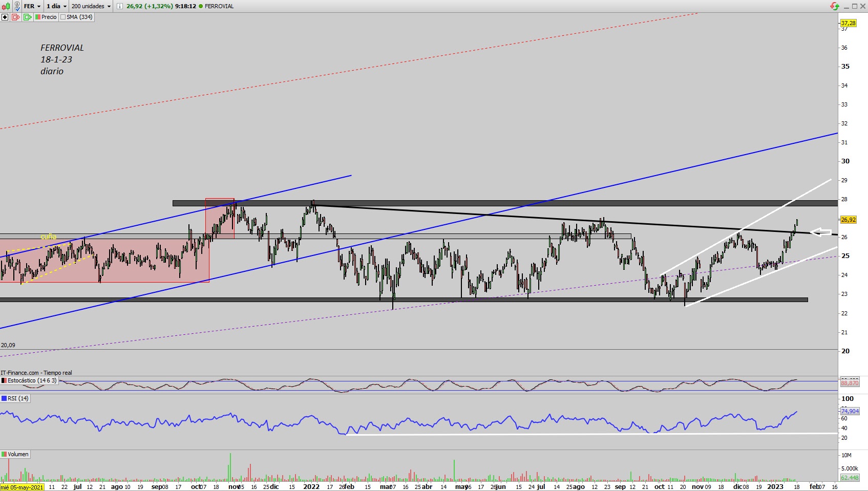
Task: Click the red square icon beside Estocástico
Action: pyautogui.click(x=4, y=381)
